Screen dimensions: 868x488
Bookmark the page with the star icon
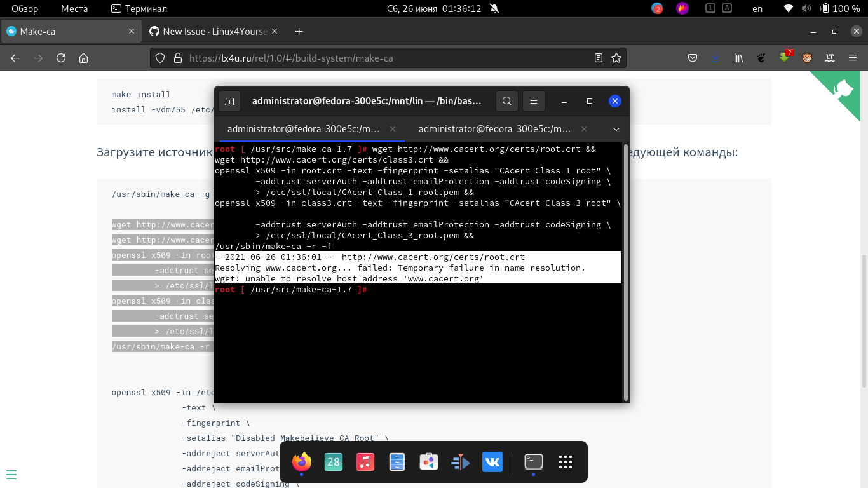click(x=616, y=57)
